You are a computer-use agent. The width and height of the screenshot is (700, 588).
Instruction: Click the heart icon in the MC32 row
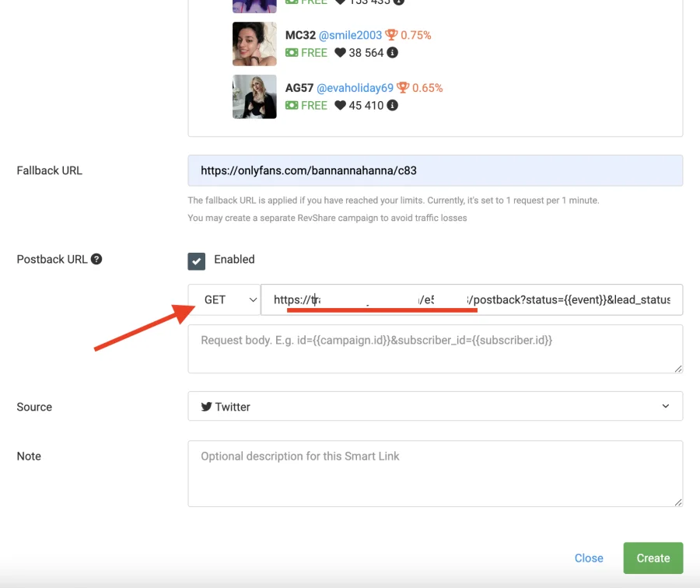[340, 53]
